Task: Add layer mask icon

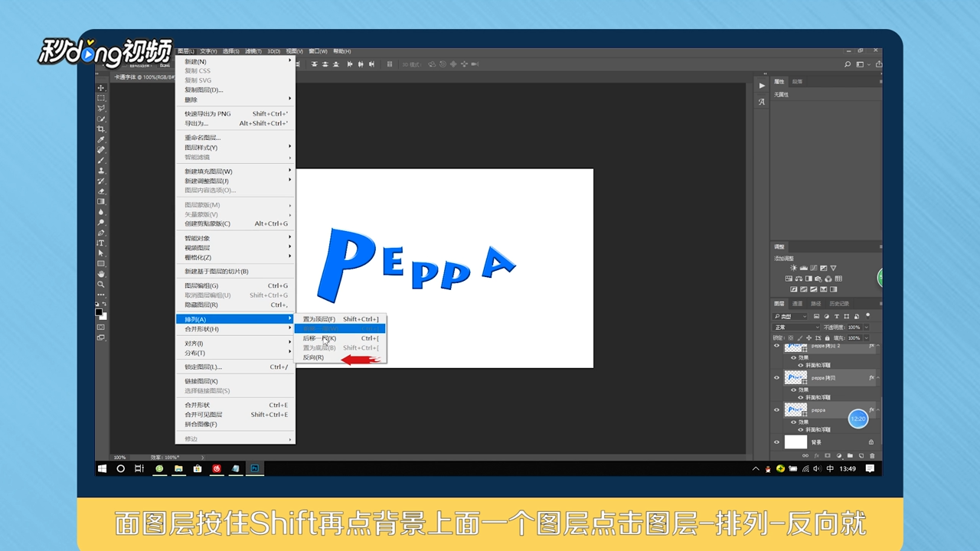Action: tap(828, 455)
